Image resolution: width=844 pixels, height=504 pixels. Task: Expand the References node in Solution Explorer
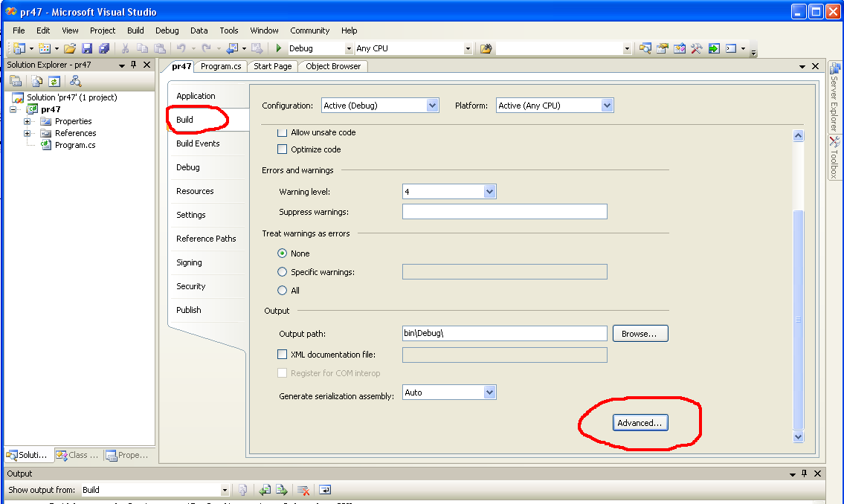pyautogui.click(x=28, y=133)
